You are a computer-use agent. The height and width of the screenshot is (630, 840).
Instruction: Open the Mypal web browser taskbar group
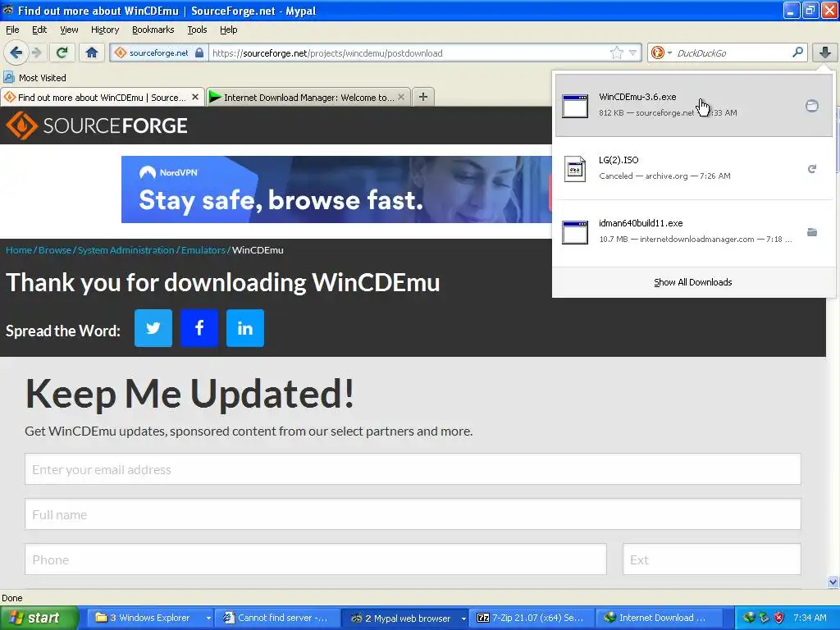(x=405, y=618)
